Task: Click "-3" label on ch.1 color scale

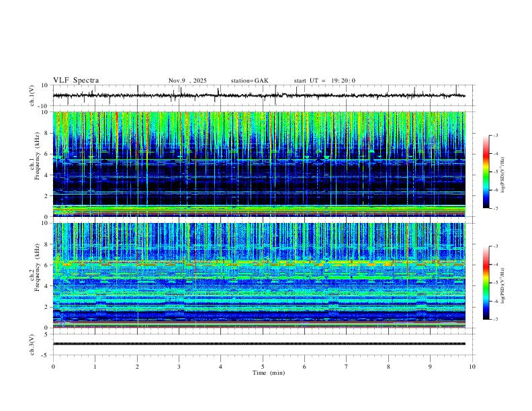Action: (495, 135)
